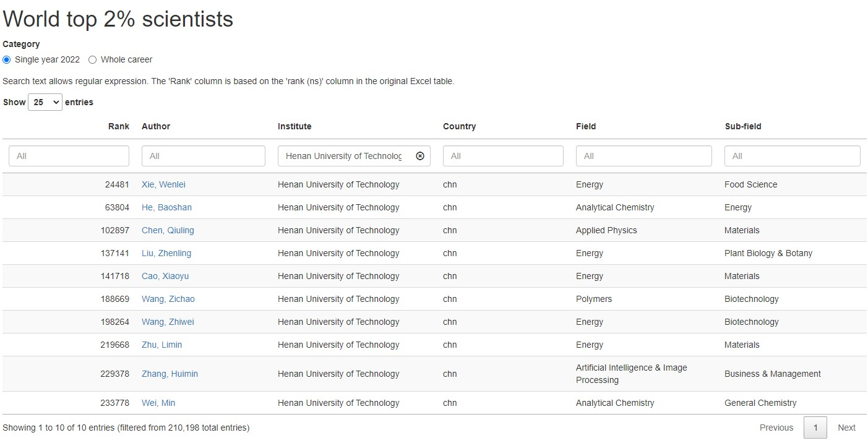Sort table by Rank column header
The width and height of the screenshot is (868, 443).
tap(118, 126)
